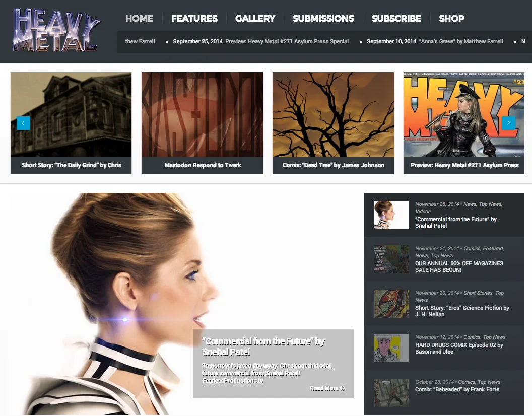Go to previous carousel slide arrow
This screenshot has width=532, height=416.
click(23, 123)
